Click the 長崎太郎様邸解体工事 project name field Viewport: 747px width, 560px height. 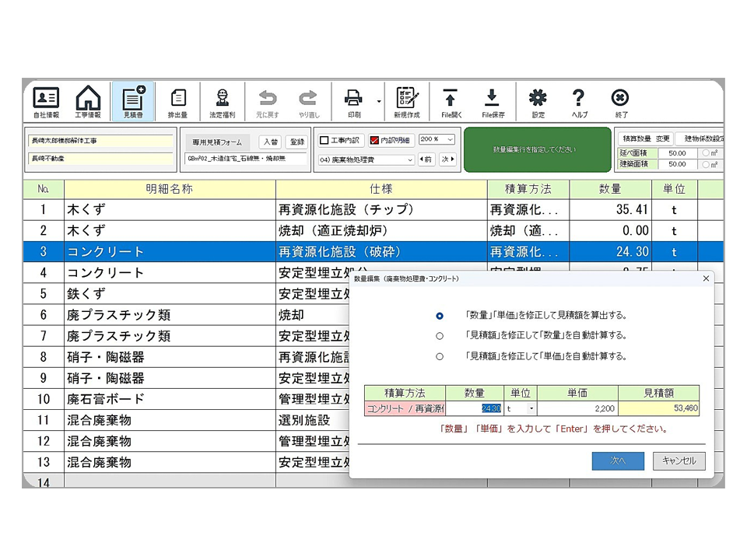coord(101,141)
